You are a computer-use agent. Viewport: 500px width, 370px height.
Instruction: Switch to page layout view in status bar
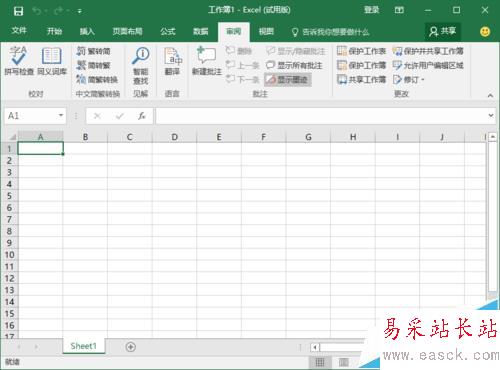coord(344,362)
